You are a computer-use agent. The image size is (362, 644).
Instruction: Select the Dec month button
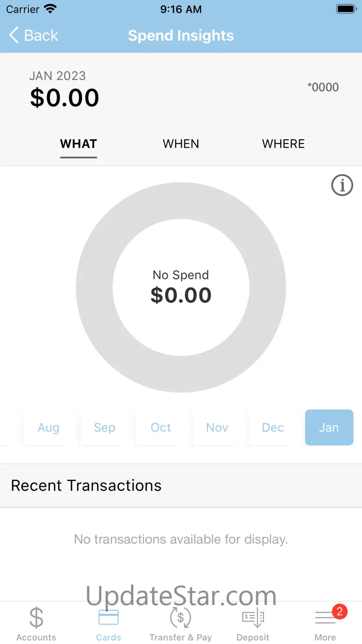pyautogui.click(x=273, y=428)
